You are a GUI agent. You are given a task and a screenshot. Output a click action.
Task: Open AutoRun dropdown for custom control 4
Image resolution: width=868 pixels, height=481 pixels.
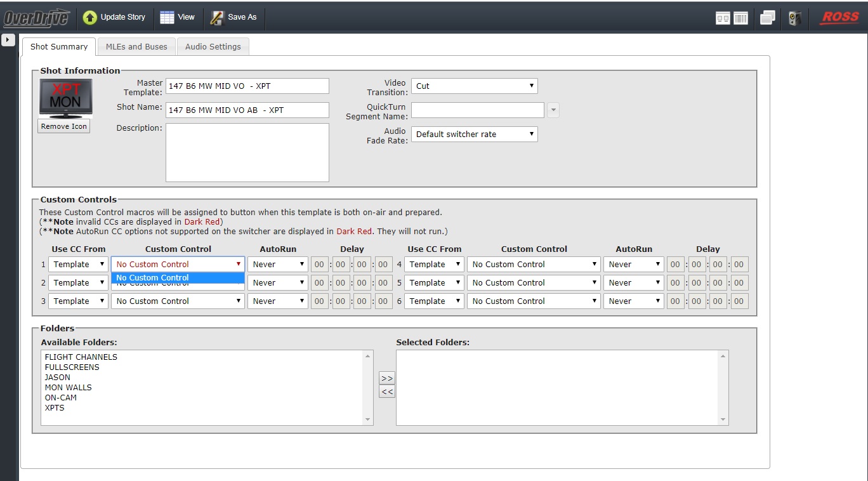tap(633, 265)
